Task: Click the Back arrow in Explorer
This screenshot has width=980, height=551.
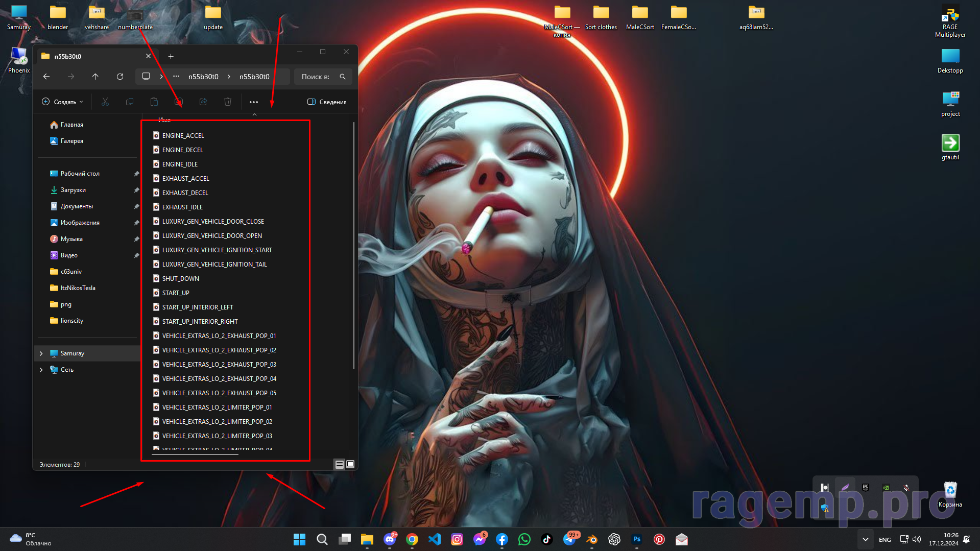Action: (x=46, y=77)
